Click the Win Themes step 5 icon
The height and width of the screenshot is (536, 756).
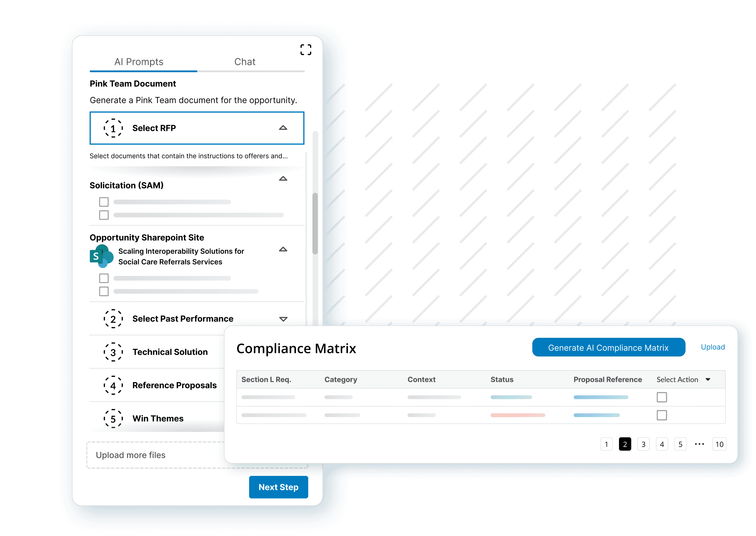(x=112, y=420)
